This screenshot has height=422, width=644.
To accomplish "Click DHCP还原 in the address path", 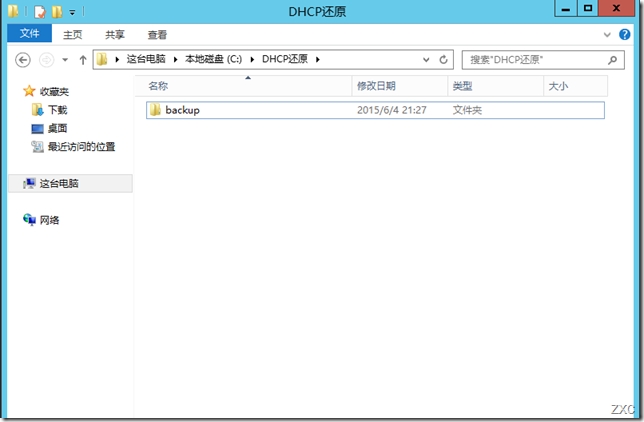I will pos(285,59).
